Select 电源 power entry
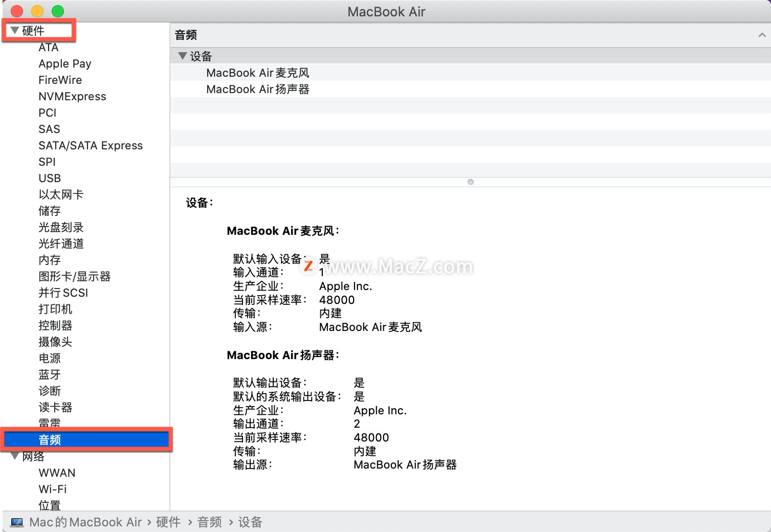This screenshot has width=771, height=532. [50, 358]
